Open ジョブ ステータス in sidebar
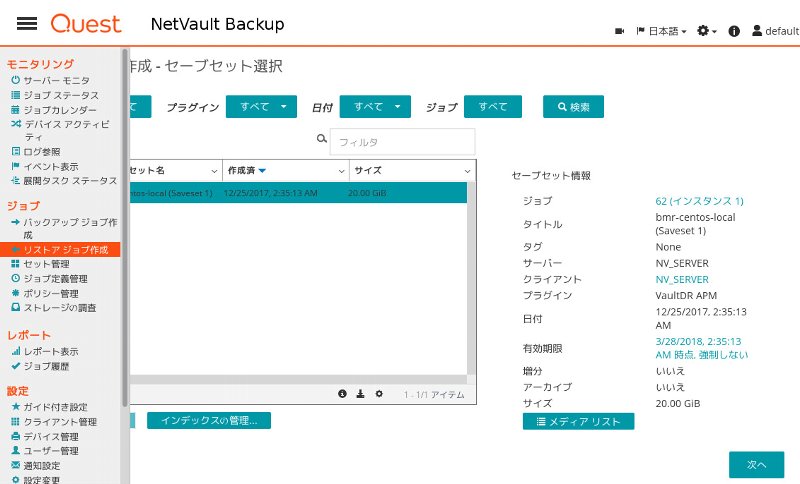This screenshot has width=800, height=484. [61, 95]
